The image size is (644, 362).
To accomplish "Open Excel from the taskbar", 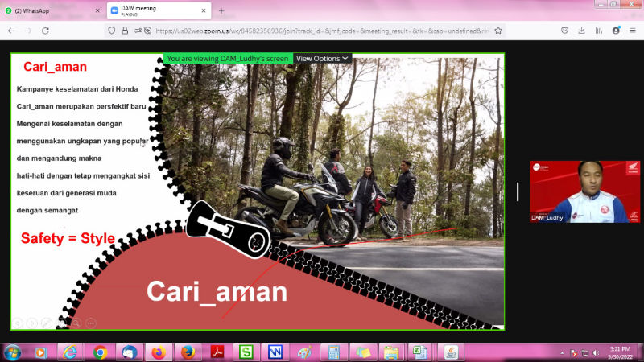I will tap(419, 352).
